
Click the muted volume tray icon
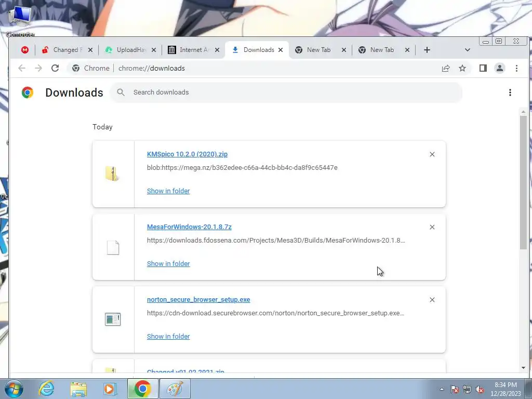coord(480,389)
